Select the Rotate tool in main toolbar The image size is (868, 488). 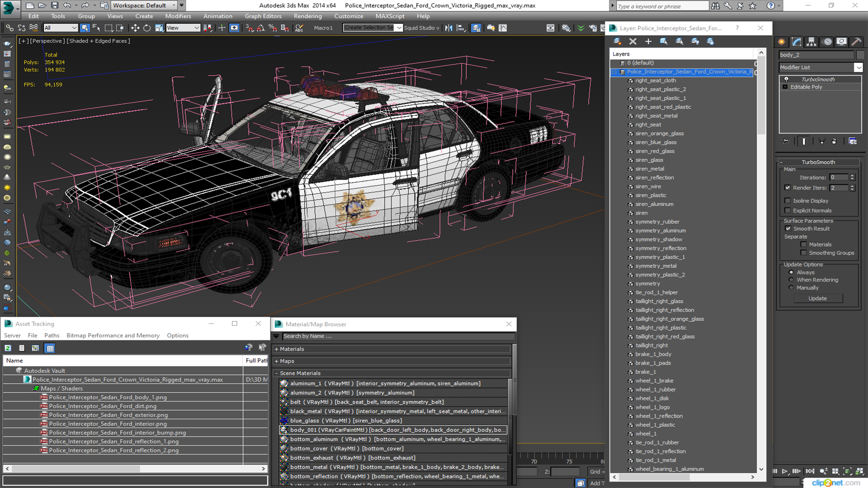(x=147, y=28)
